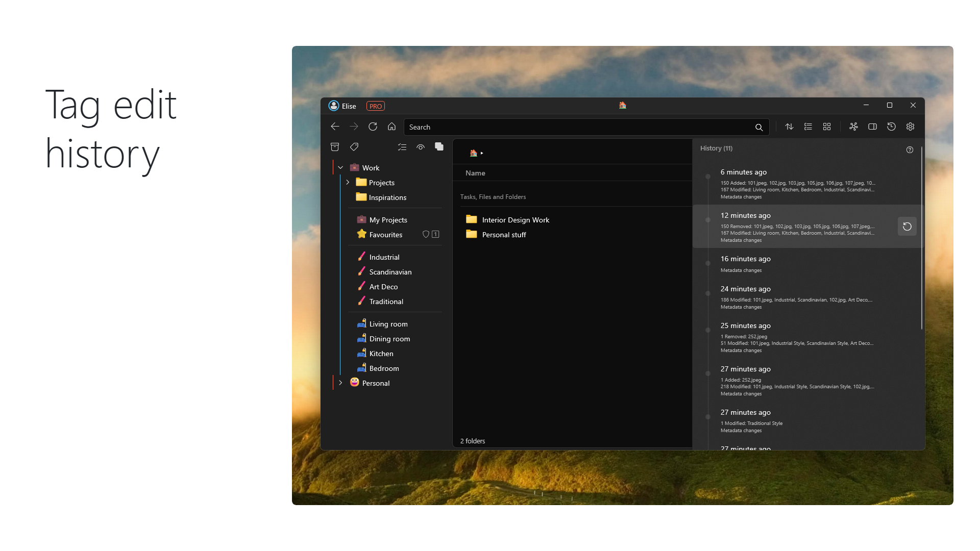Screen dimensions: 980x551
Task: Switch to grid view layout
Action: 827,127
